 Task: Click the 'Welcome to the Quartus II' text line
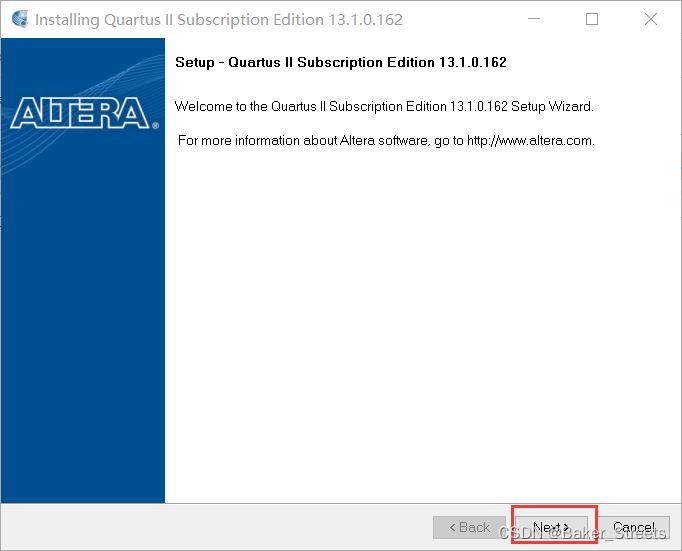coord(384,107)
